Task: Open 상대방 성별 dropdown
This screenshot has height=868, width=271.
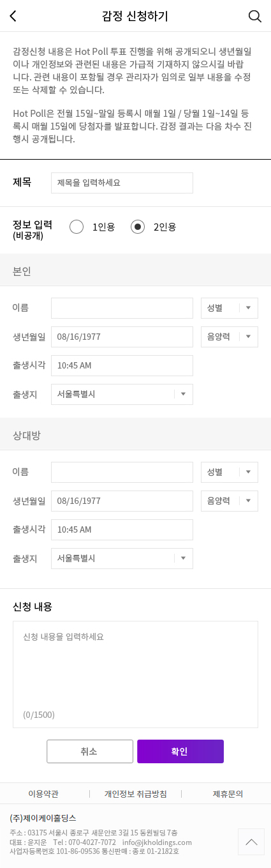Action: [230, 472]
